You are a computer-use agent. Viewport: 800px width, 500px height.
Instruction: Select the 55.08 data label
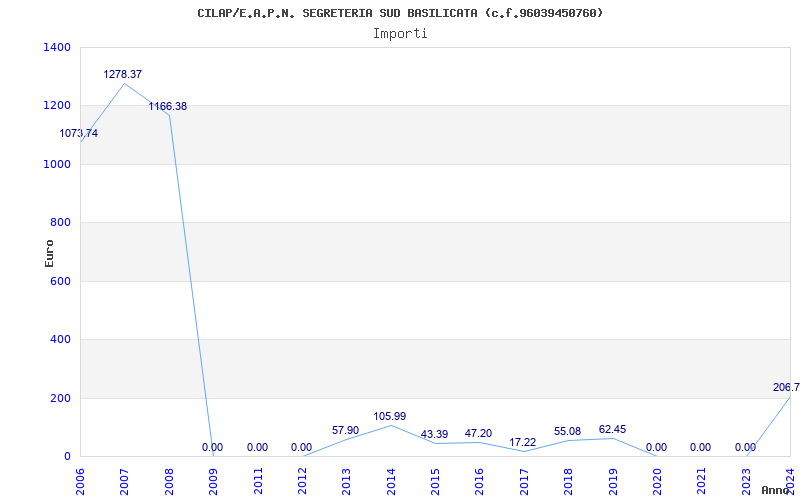567,432
